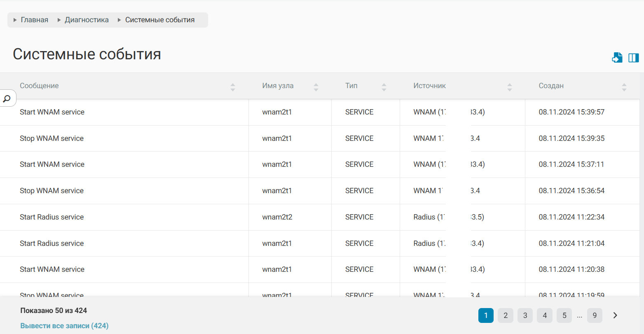Select page 4 in pagination
Image resolution: width=644 pixels, height=334 pixels.
(545, 315)
